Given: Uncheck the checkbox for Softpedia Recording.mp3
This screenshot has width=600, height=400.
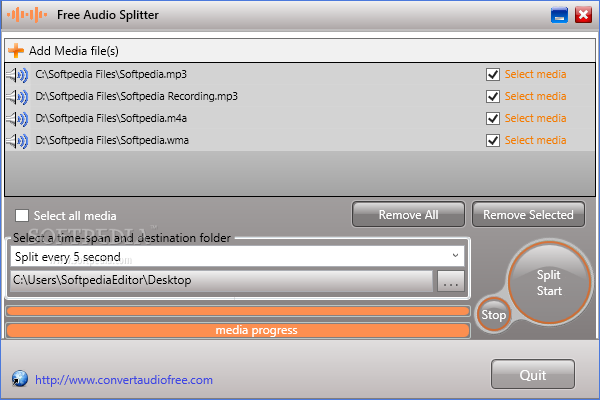Looking at the screenshot, I should [x=492, y=96].
